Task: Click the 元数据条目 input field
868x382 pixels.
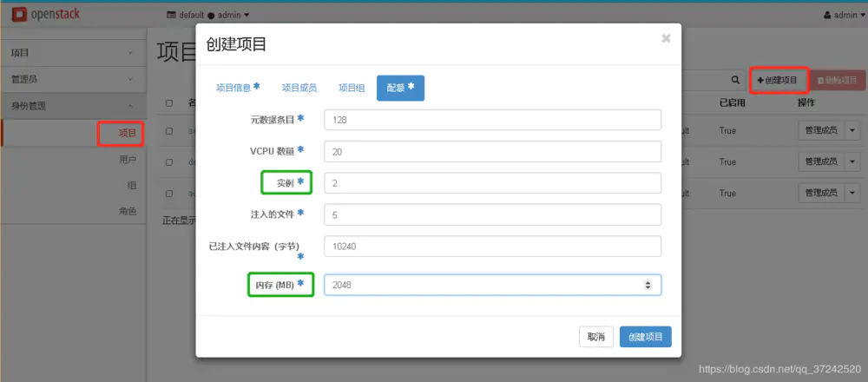Action: click(493, 120)
